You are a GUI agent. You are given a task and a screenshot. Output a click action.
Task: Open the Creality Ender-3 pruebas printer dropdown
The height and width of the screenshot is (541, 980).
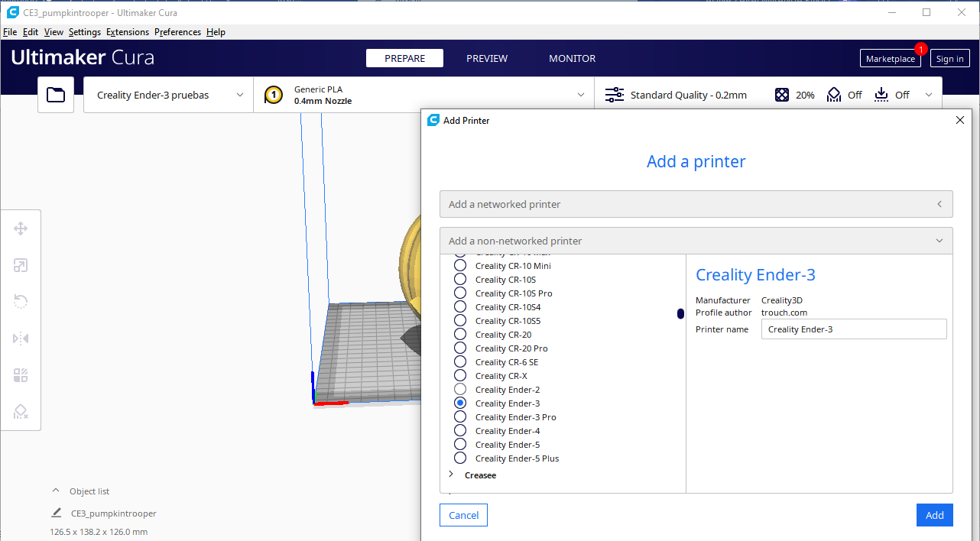pyautogui.click(x=168, y=95)
